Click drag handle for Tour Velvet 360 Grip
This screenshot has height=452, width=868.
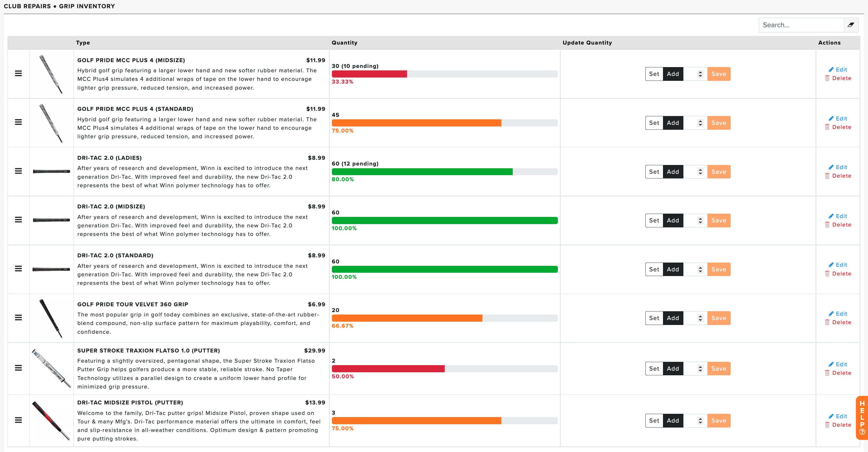[18, 317]
